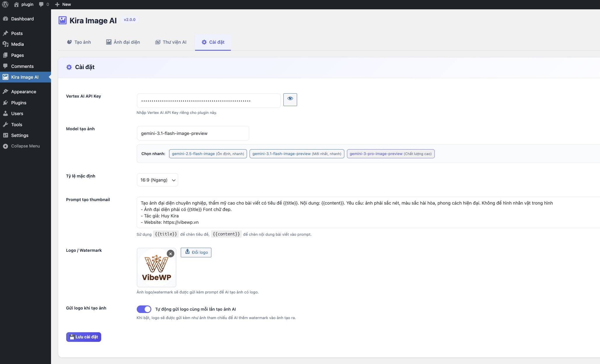Choose gemini-2.5-flash-image quick option
Image resolution: width=600 pixels, height=364 pixels.
(x=208, y=154)
